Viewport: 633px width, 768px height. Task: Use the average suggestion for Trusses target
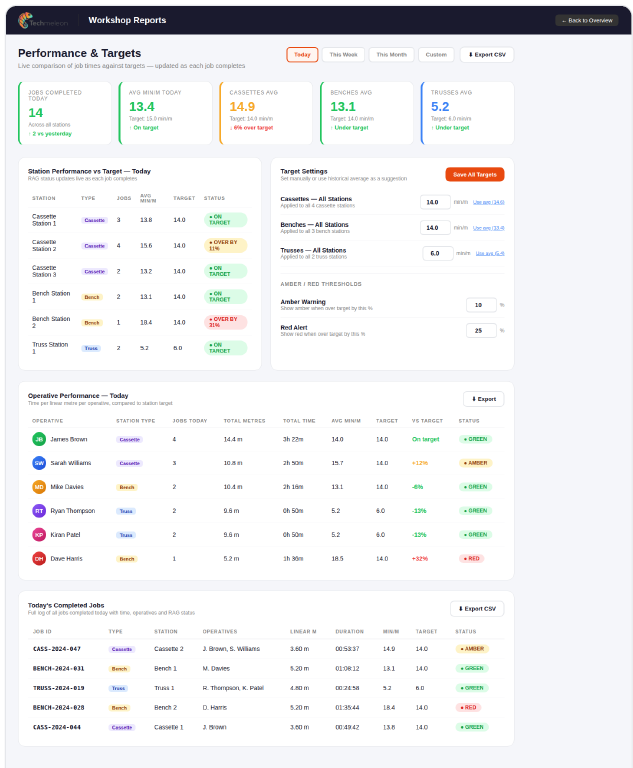[490, 253]
